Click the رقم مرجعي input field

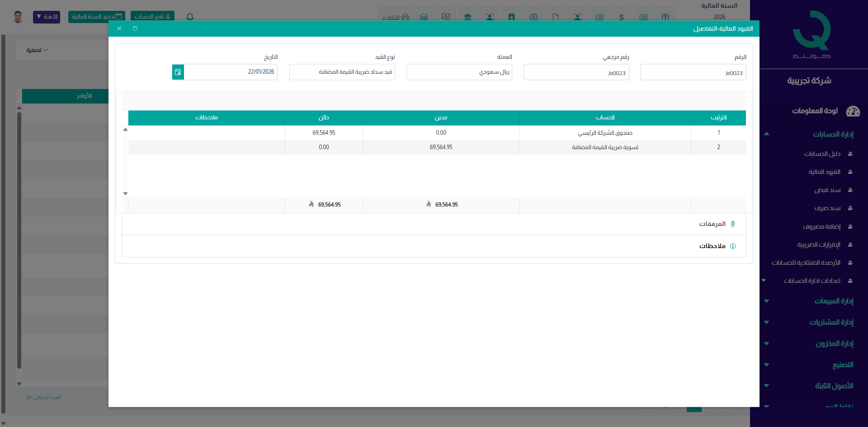576,73
